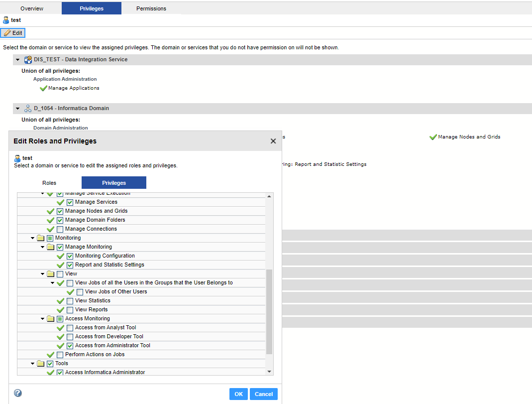
Task: Click the pencil icon on Edit button
Action: 7,33
